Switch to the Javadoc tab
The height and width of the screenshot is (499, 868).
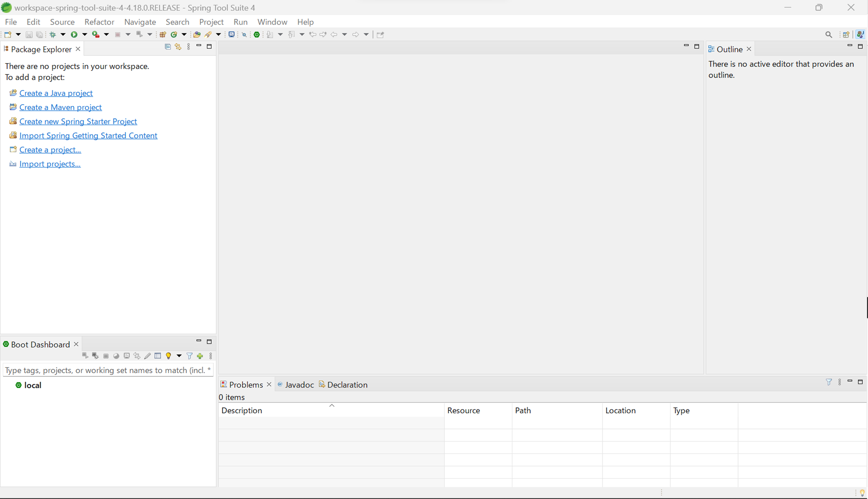click(300, 384)
